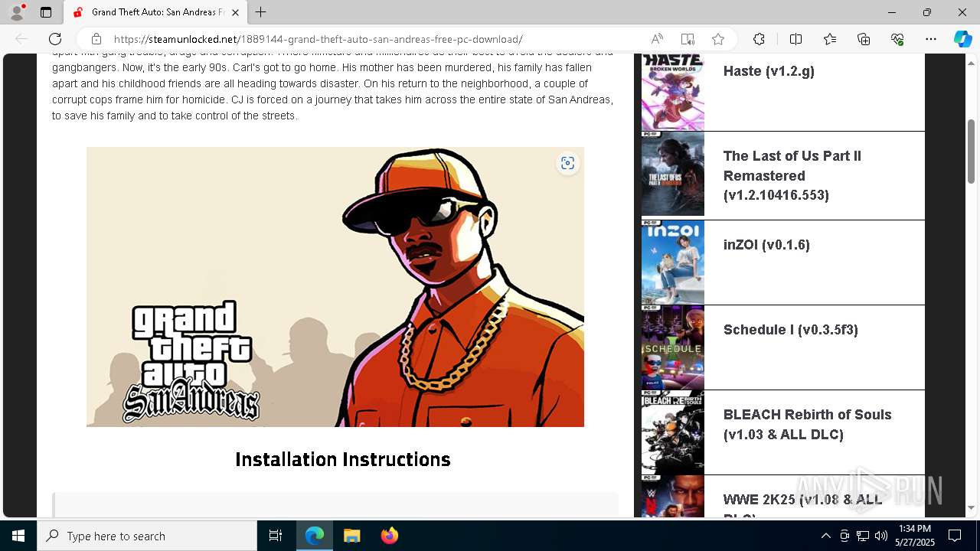980x551 pixels.
Task: Click the taskbar search box
Action: pos(147,536)
